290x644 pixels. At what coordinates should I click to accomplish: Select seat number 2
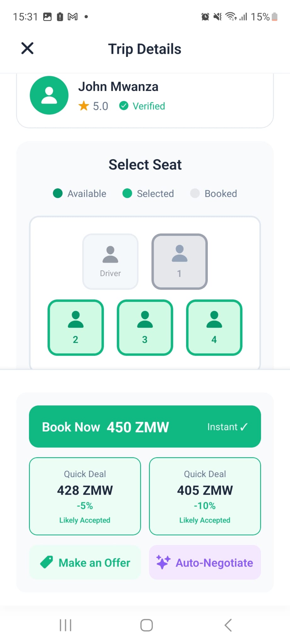click(76, 327)
